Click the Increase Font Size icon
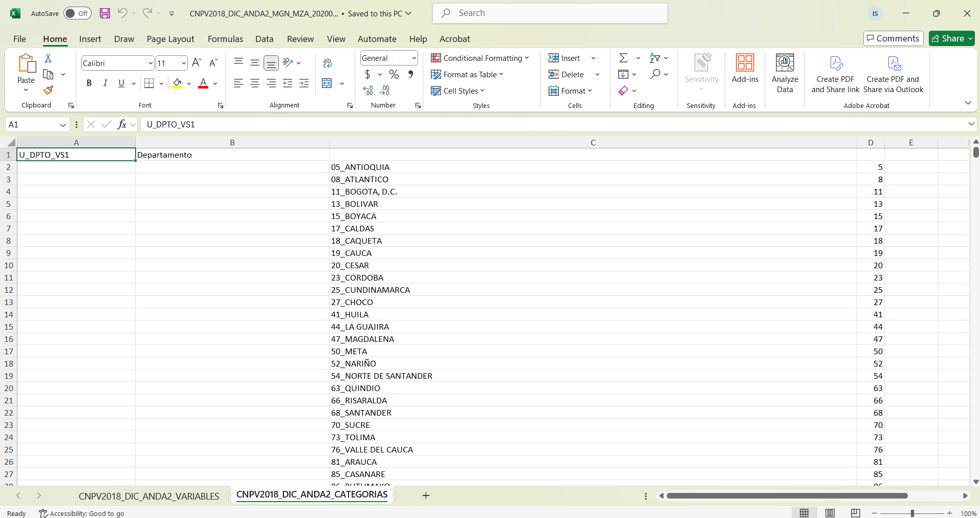 [197, 63]
